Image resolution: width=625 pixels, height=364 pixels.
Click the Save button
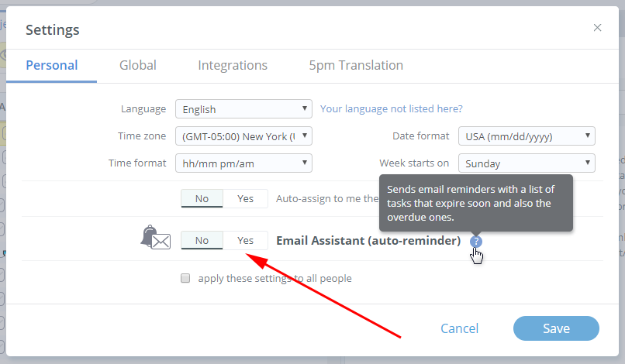coord(556,328)
